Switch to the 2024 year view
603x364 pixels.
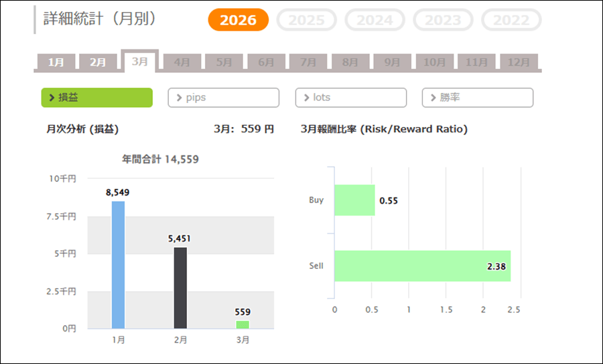point(375,20)
